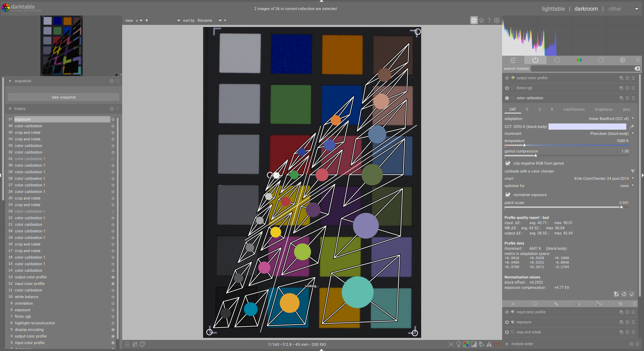Image resolution: width=644 pixels, height=351 pixels.
Task: Select the active modules group tab
Action: coord(535,60)
